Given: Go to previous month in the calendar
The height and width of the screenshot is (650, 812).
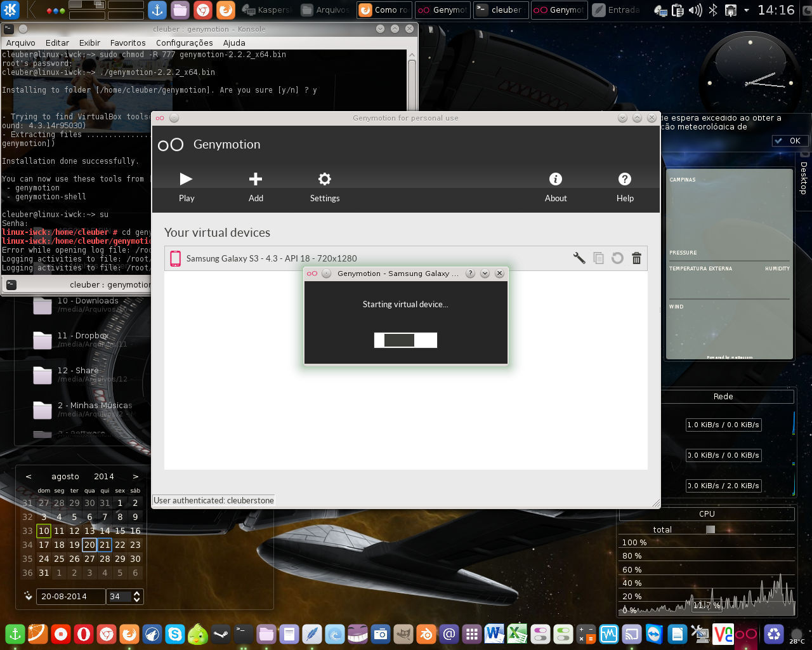Looking at the screenshot, I should pos(29,476).
